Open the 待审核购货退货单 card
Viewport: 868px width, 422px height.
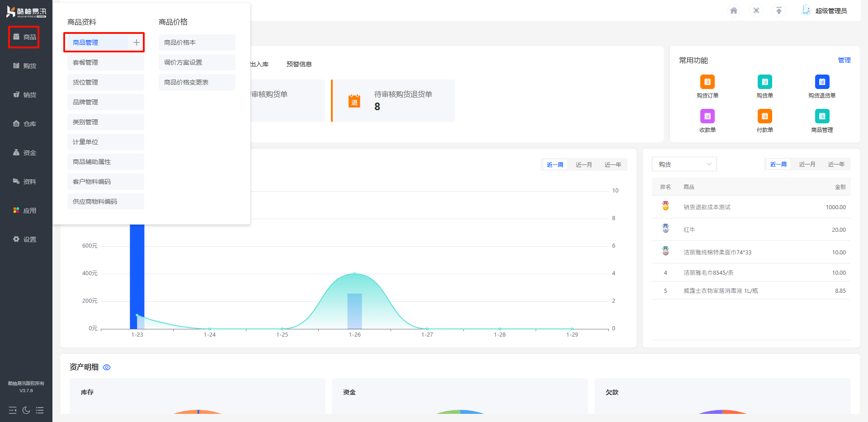(x=393, y=101)
